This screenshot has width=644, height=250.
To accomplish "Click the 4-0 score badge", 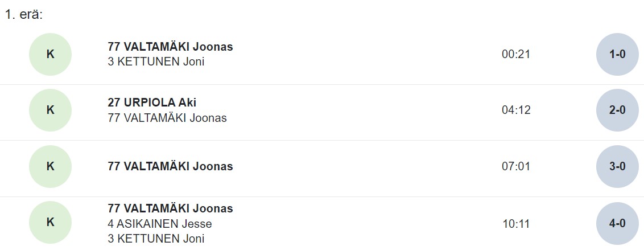I will tap(617, 223).
